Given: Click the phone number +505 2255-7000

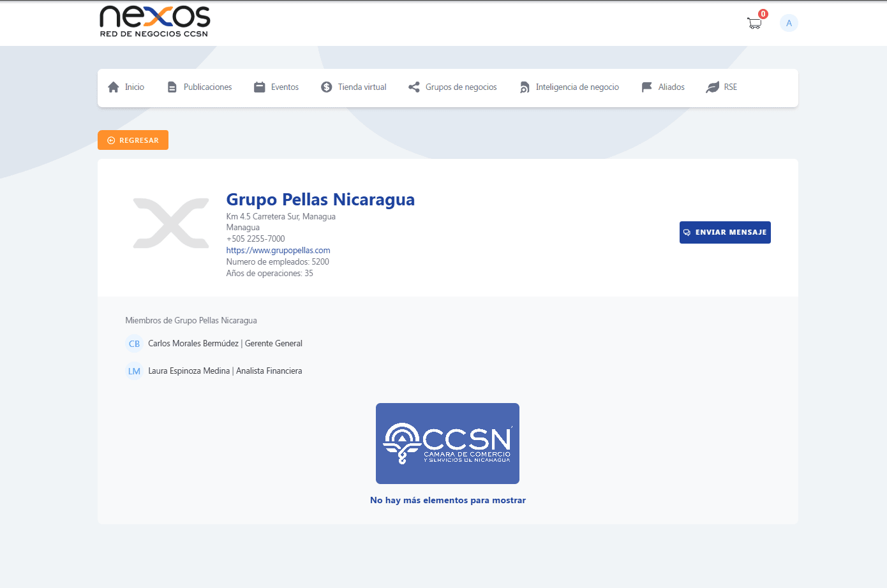Looking at the screenshot, I should [x=256, y=239].
